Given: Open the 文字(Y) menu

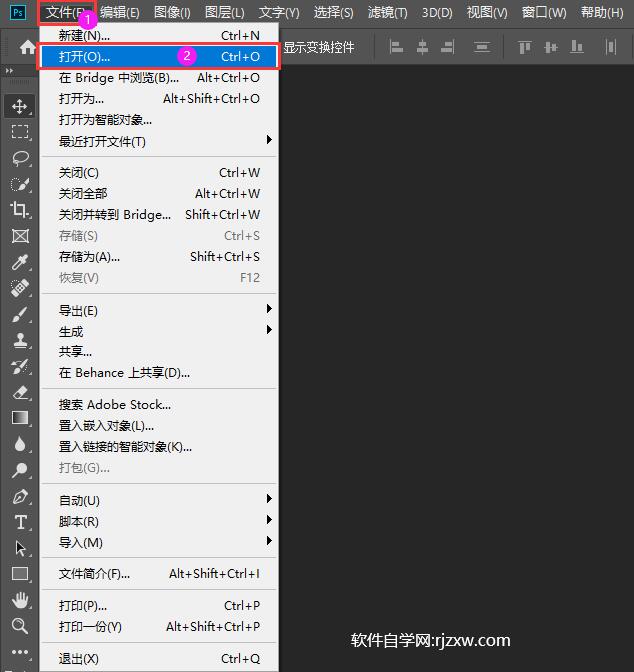Looking at the screenshot, I should pos(279,13).
